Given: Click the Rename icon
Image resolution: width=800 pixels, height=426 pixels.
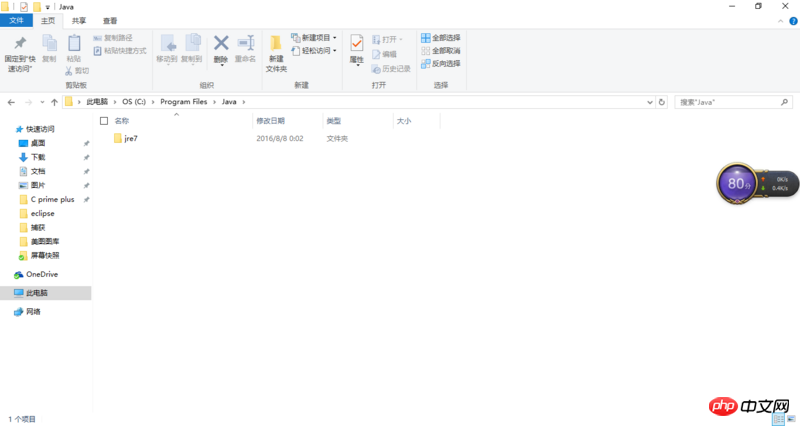Looking at the screenshot, I should 245,43.
